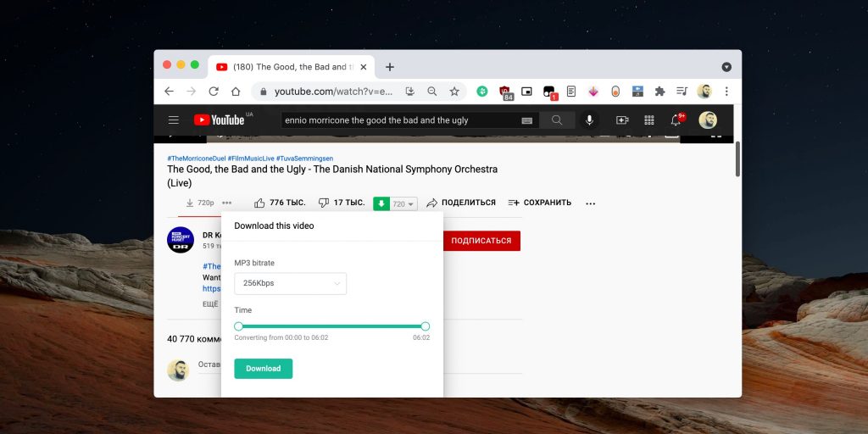The image size is (868, 434).
Task: Click the start handle of Time slider
Action: point(238,326)
